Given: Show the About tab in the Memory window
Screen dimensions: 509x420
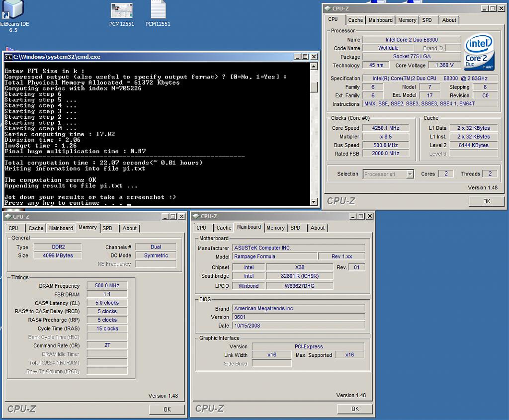Looking at the screenshot, I should click(130, 228).
